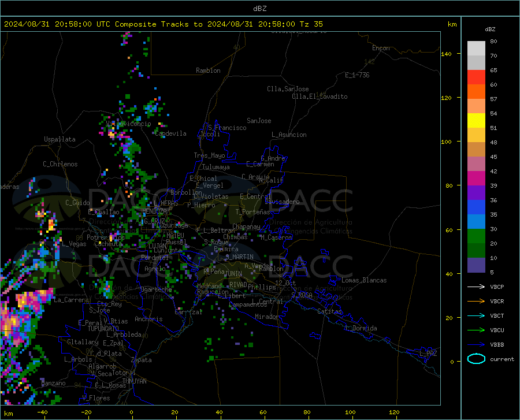Viewport: 520px width, 420px height.
Task: Click the blue VBBB arrow icon in legend
Action: [476, 344]
